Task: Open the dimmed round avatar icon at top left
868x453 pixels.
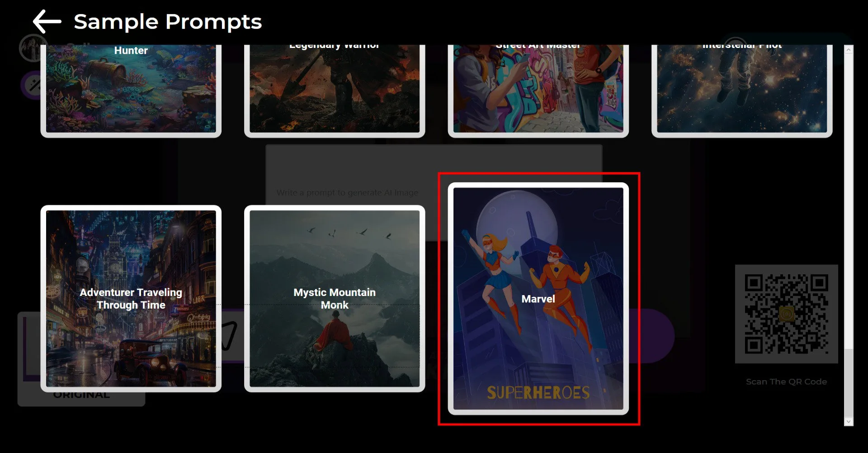Action: [x=32, y=48]
